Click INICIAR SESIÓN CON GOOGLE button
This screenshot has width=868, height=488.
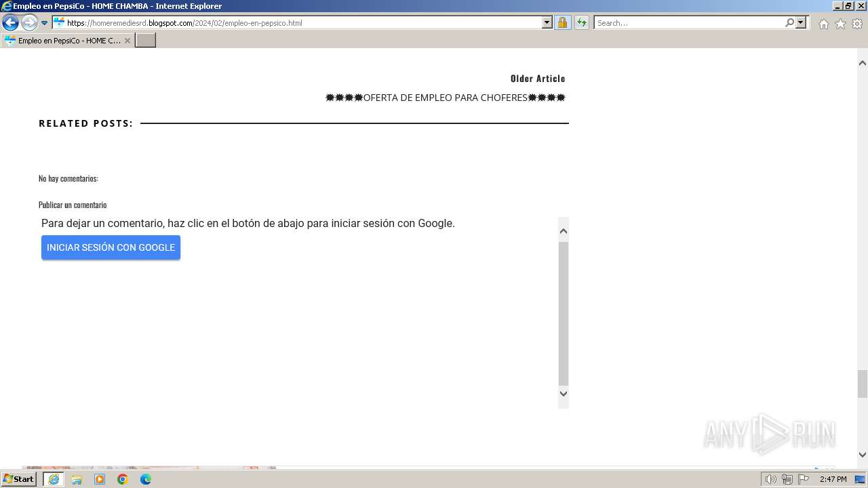tap(111, 247)
